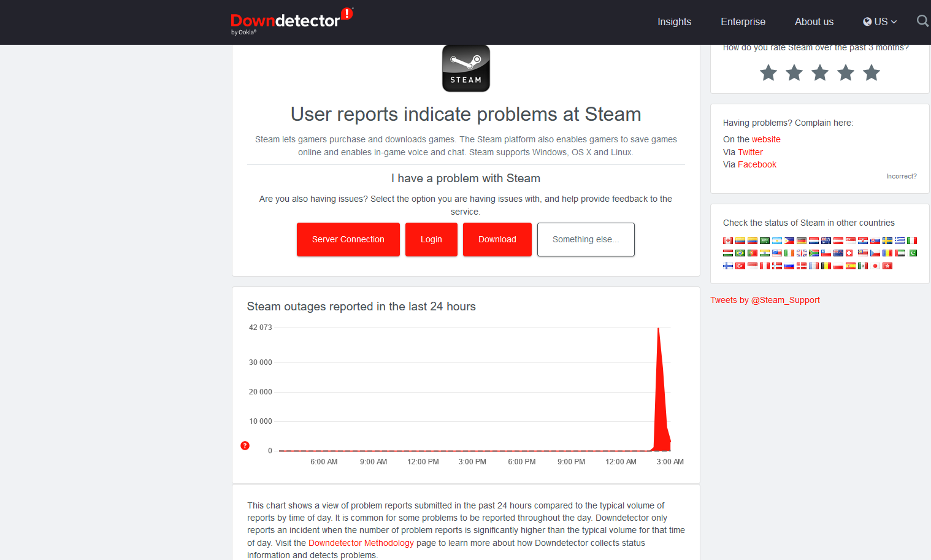Select the South Africa flag

coord(814,253)
